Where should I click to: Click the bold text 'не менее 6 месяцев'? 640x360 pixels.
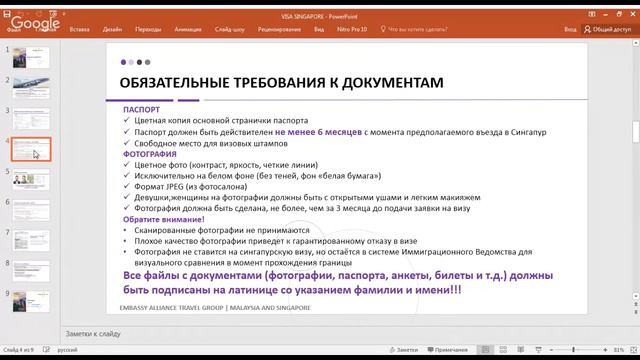tap(318, 132)
